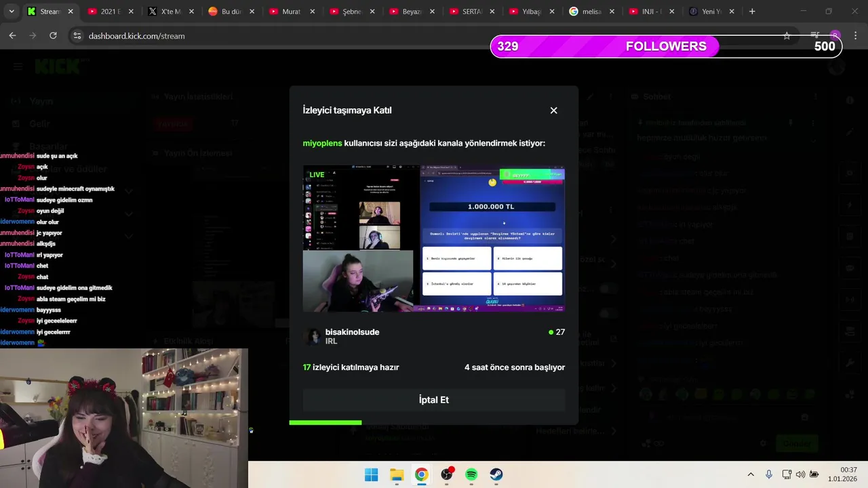This screenshot has height=488, width=868.
Task: Show hidden system tray icons
Action: pyautogui.click(x=751, y=474)
